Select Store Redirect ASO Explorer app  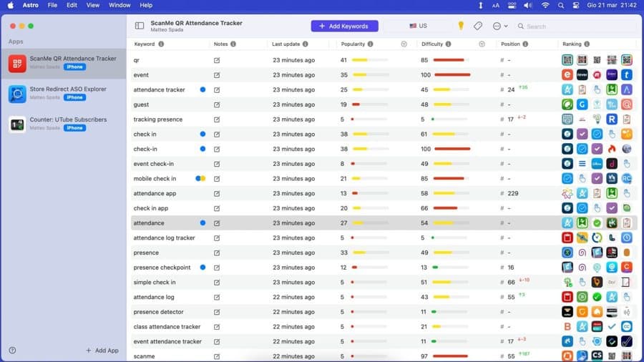click(64, 94)
